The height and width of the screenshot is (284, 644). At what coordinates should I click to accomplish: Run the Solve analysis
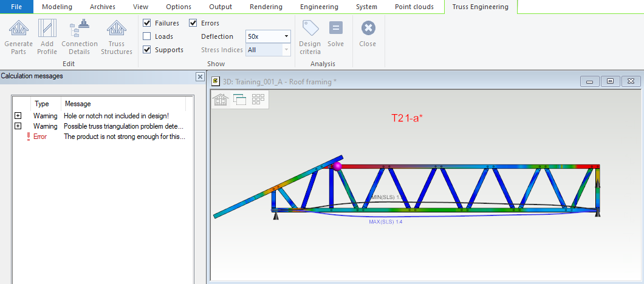coord(335,34)
